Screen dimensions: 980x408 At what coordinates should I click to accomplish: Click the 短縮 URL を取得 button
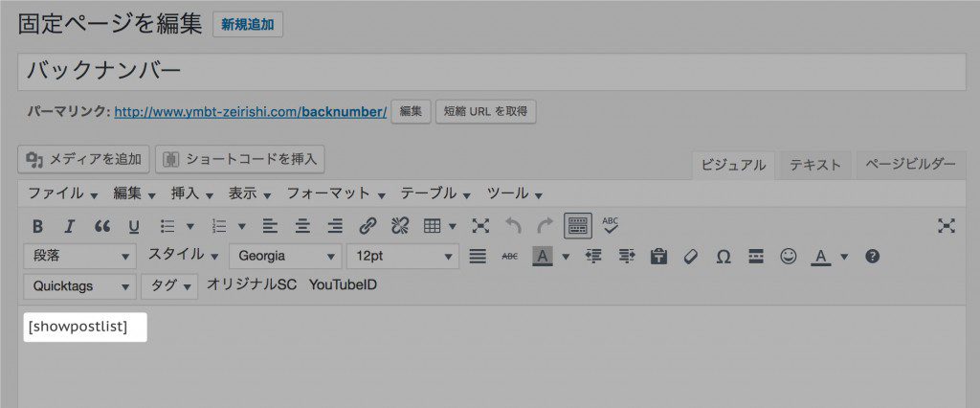(x=485, y=112)
